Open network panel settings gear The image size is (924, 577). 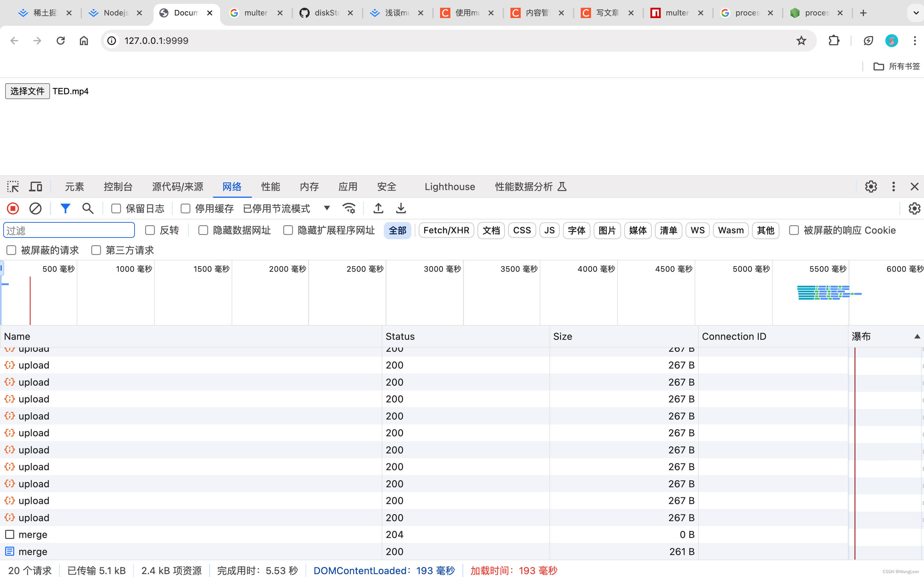[x=914, y=208]
